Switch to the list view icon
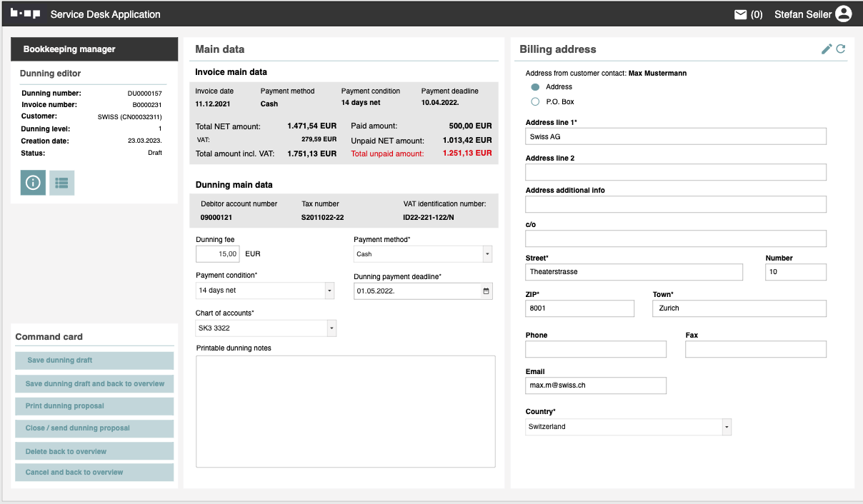 [x=61, y=183]
